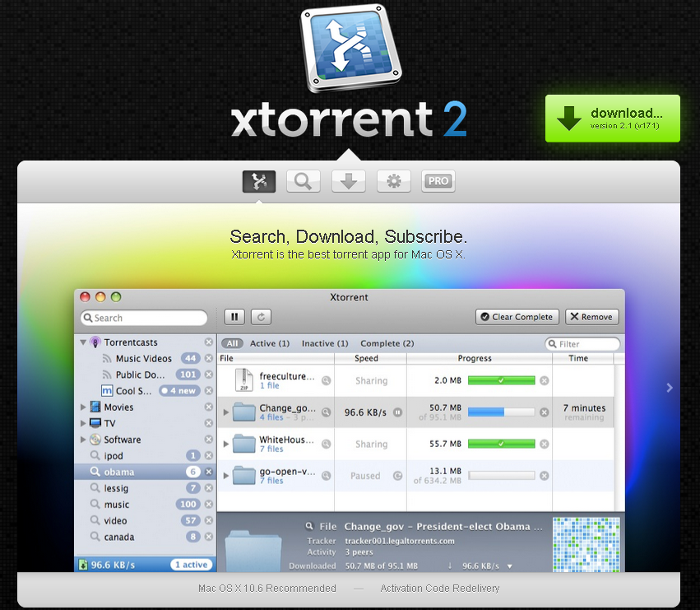
Task: Switch to the Active (1) filter tab
Action: (x=269, y=343)
